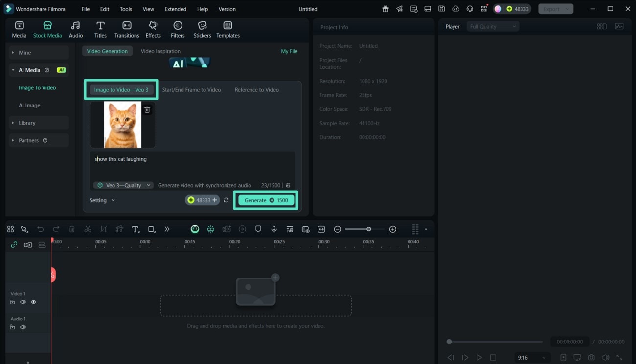This screenshot has height=364, width=636.
Task: Click the Export button
Action: pyautogui.click(x=556, y=9)
